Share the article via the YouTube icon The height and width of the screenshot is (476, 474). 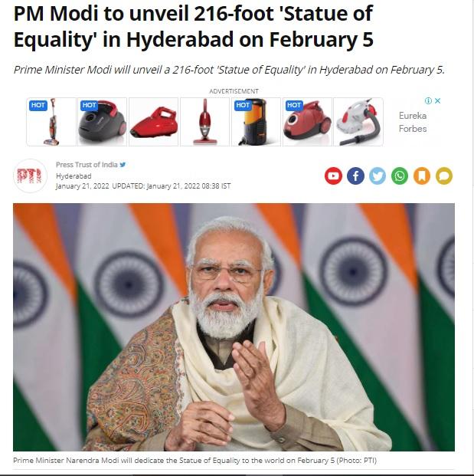pyautogui.click(x=333, y=176)
